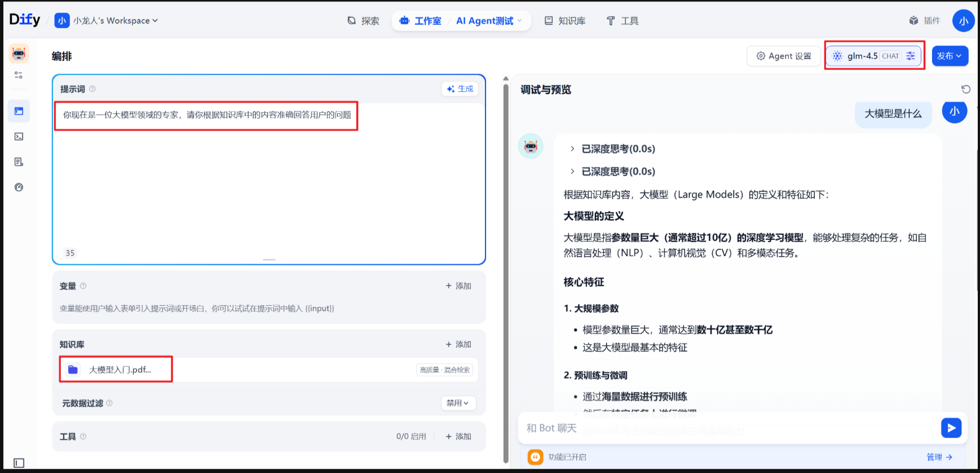The width and height of the screenshot is (980, 473).
Task: Click the 0/0 启用 tools count
Action: (x=411, y=436)
